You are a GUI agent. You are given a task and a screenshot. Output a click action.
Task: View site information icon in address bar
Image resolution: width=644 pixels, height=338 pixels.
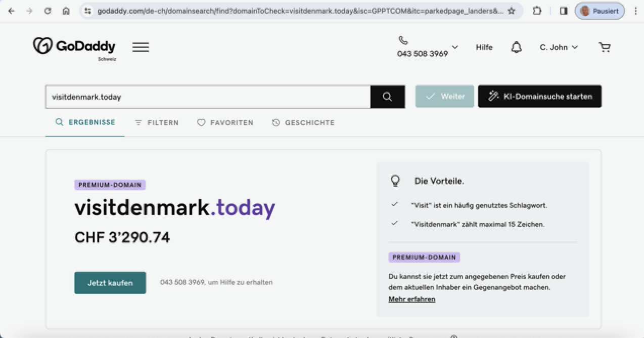point(88,11)
